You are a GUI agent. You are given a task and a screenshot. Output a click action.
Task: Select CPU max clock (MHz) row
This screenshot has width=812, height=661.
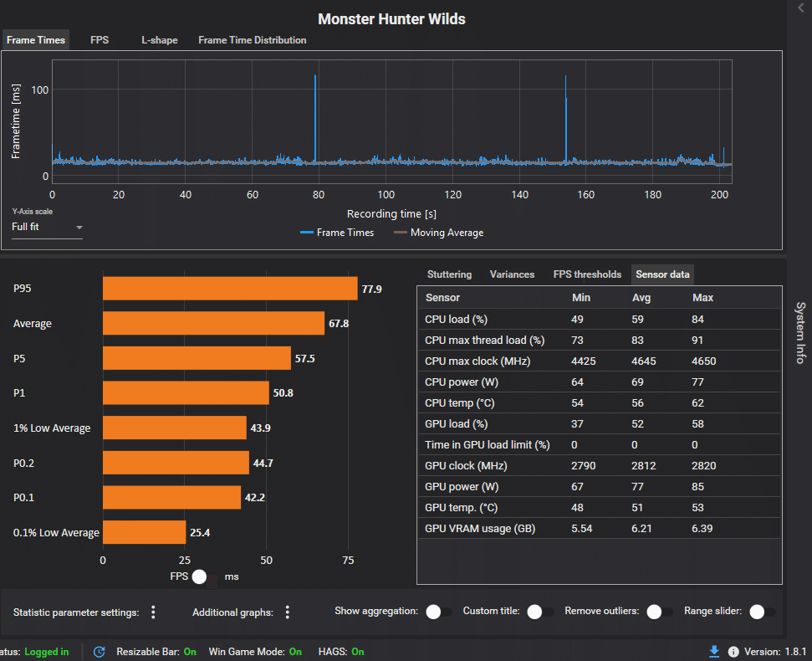[x=599, y=361]
